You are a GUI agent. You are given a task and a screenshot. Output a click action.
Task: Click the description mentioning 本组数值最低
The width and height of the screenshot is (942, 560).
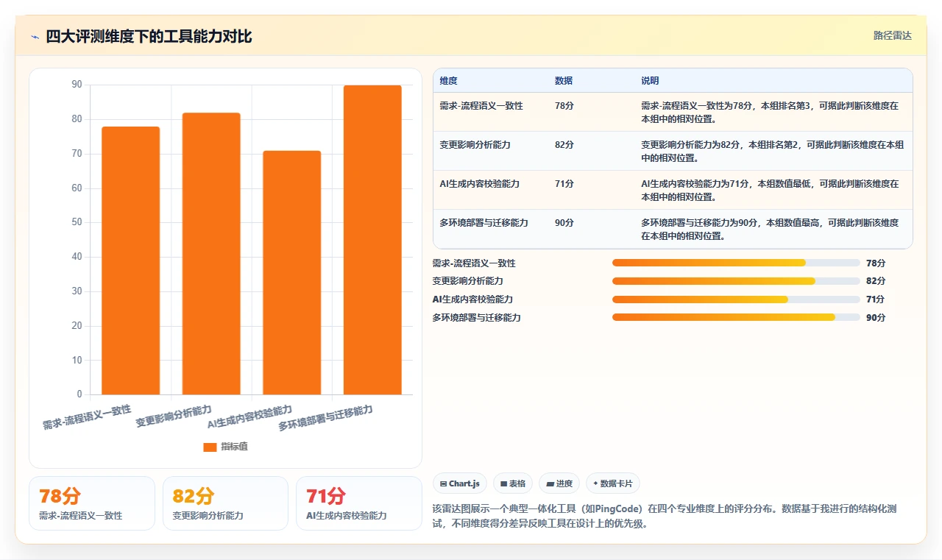tap(770, 190)
